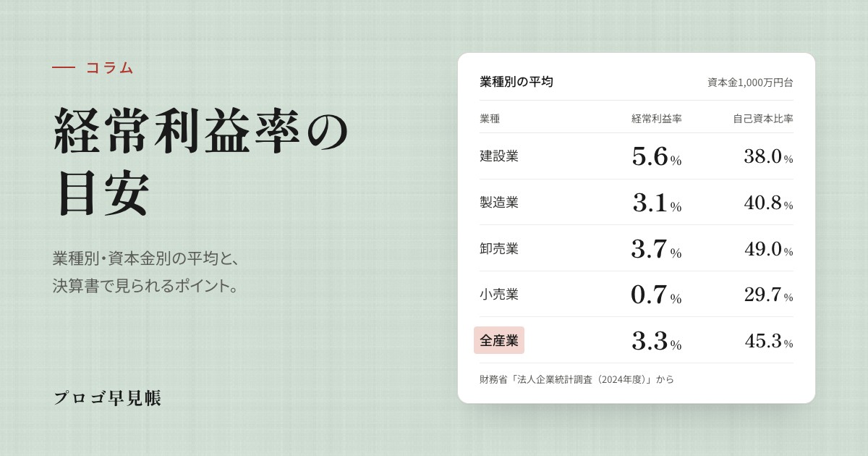Click the 38.0% value for 建設業
This screenshot has width=868, height=456.
[768, 156]
